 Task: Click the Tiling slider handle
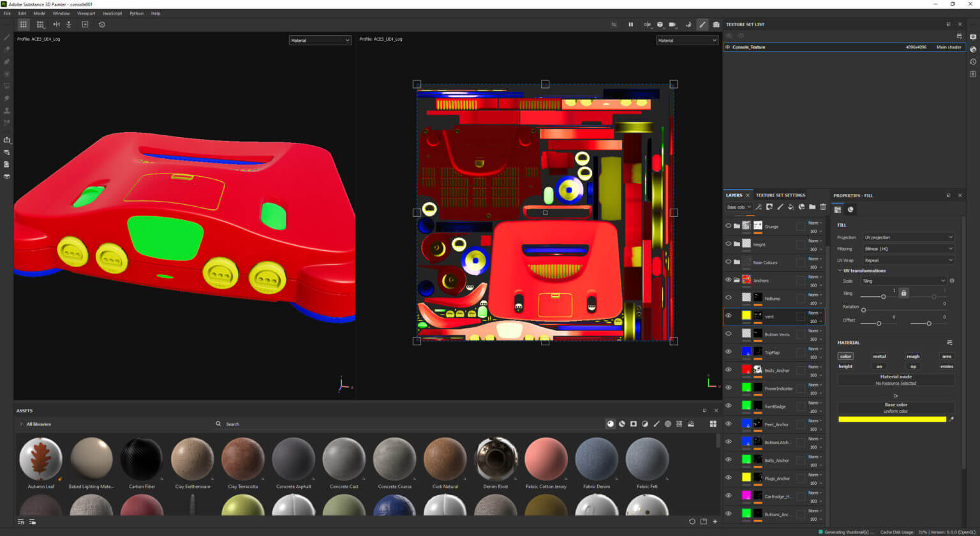(884, 297)
